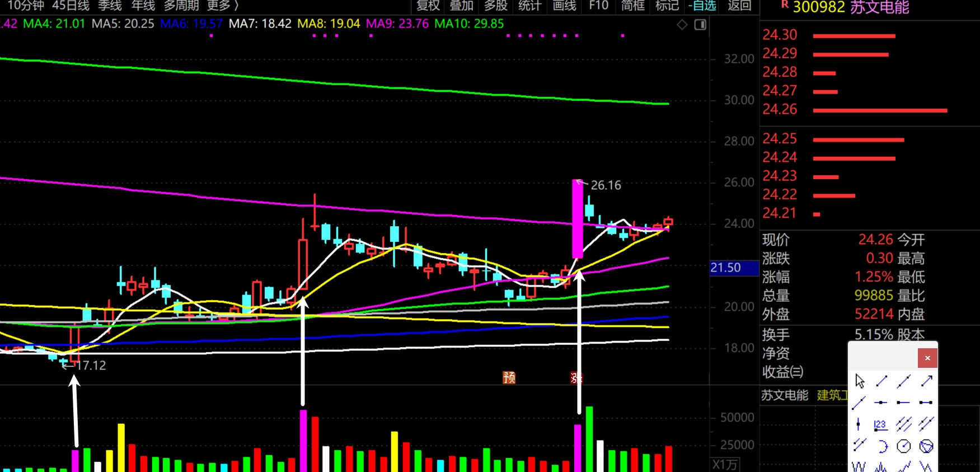Select the parallel channel lines tool
Viewport: 980px width, 472px height.
[x=903, y=424]
